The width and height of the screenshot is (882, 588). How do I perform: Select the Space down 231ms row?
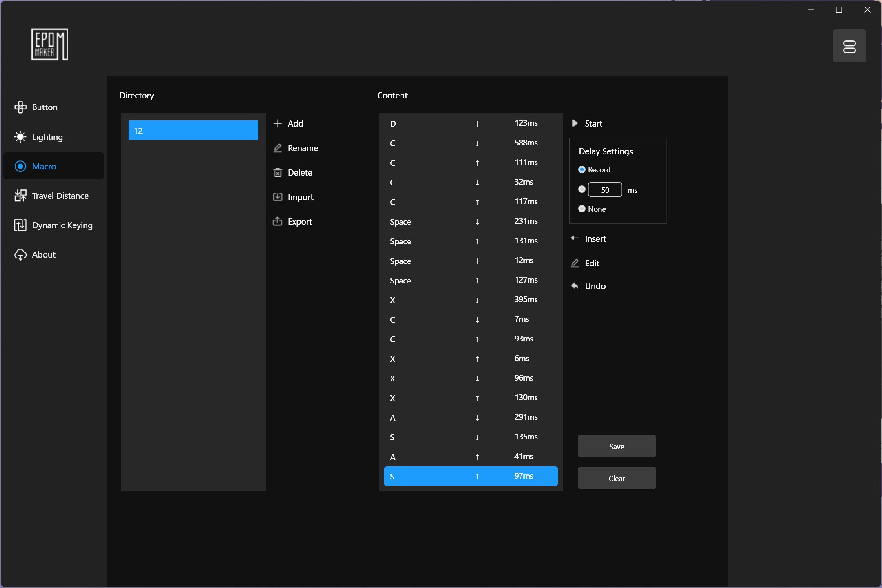click(x=471, y=221)
